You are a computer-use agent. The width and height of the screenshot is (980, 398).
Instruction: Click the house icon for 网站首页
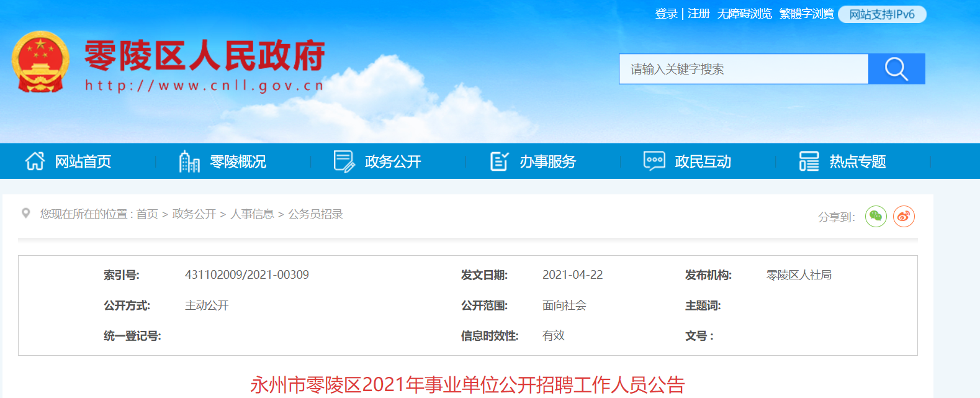[x=35, y=161]
